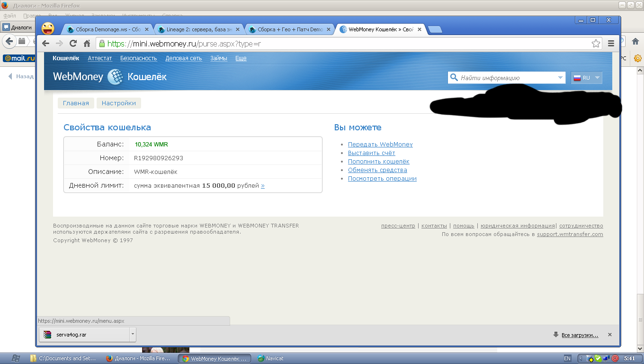
Task: Open the Займы menu item
Action: point(219,58)
